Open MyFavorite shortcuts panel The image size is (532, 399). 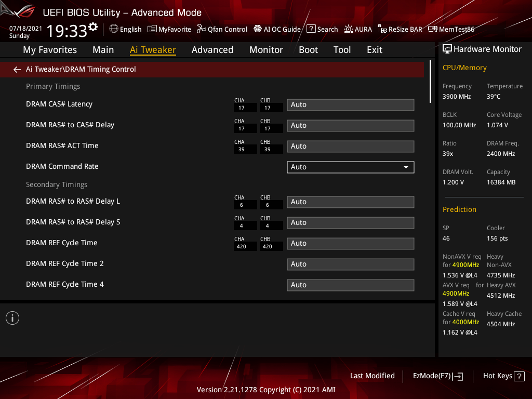(169, 29)
